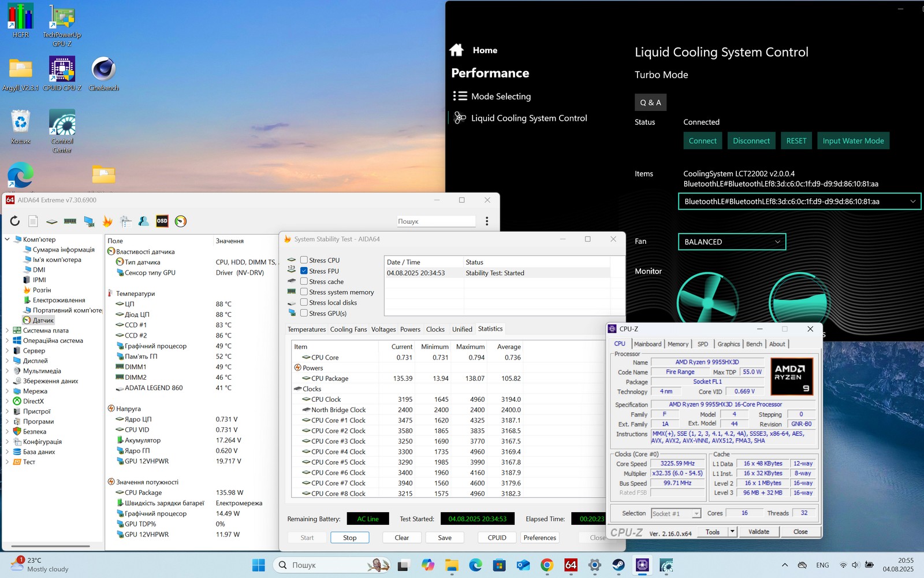
Task: Expand the Операційна система tree node
Action: click(x=8, y=340)
